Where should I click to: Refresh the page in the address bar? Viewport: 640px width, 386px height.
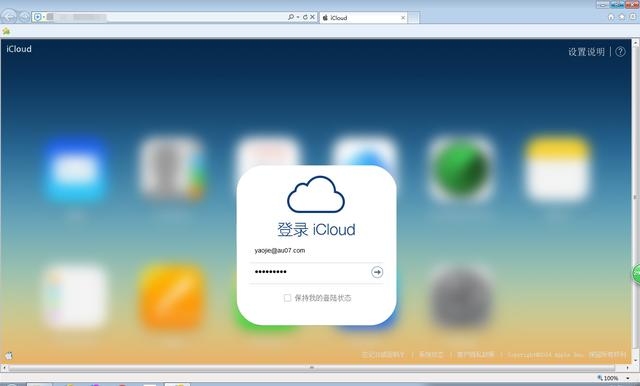click(305, 17)
